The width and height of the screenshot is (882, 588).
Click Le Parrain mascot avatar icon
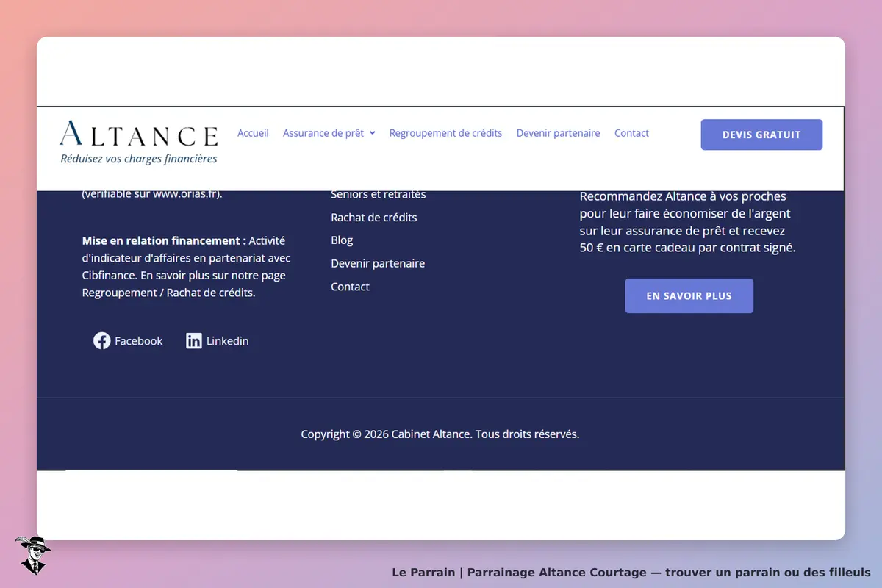point(32,555)
